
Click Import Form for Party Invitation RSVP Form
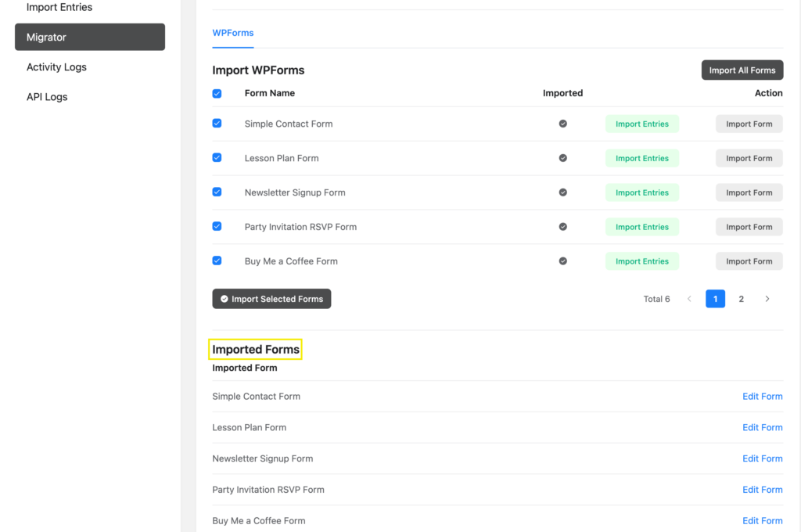(x=749, y=227)
